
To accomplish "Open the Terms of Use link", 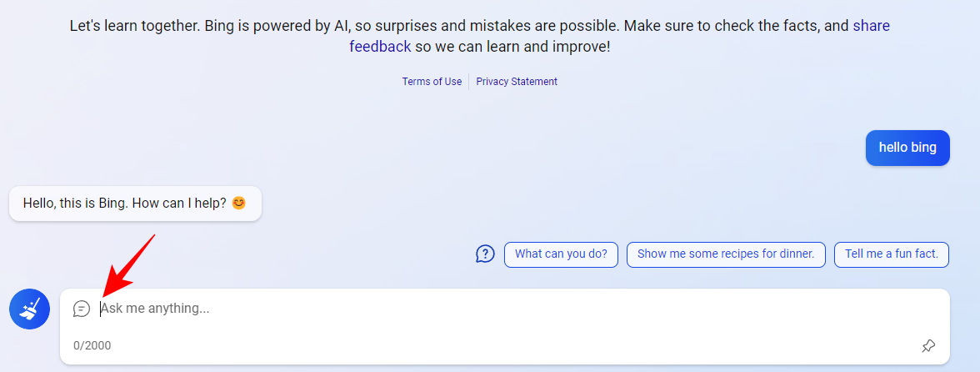I will 432,82.
